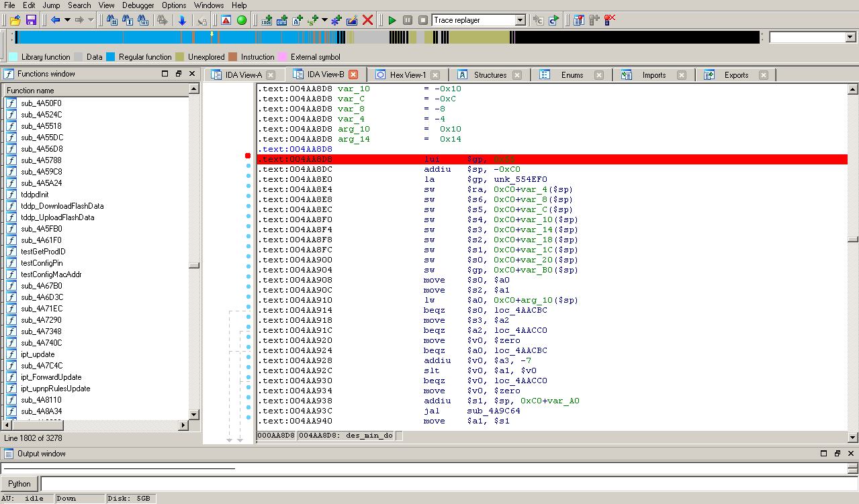Switch to the Hex View-1 tab
859x504 pixels.
pyautogui.click(x=407, y=75)
